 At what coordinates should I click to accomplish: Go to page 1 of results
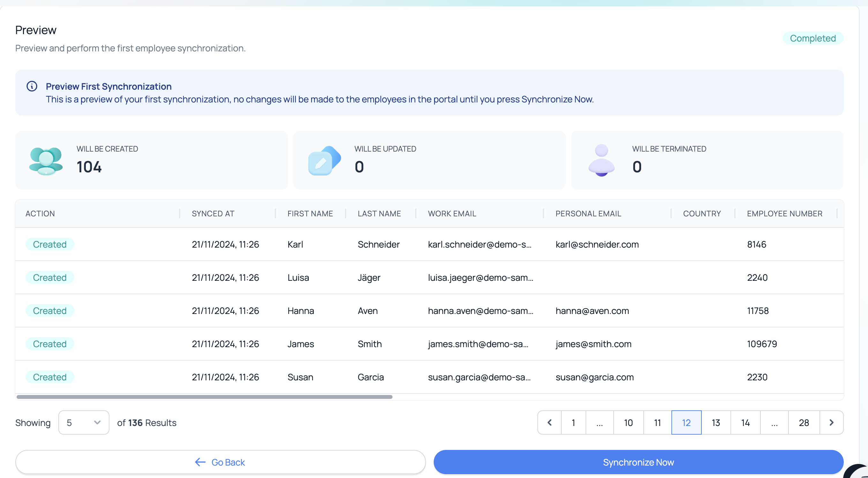click(x=573, y=422)
